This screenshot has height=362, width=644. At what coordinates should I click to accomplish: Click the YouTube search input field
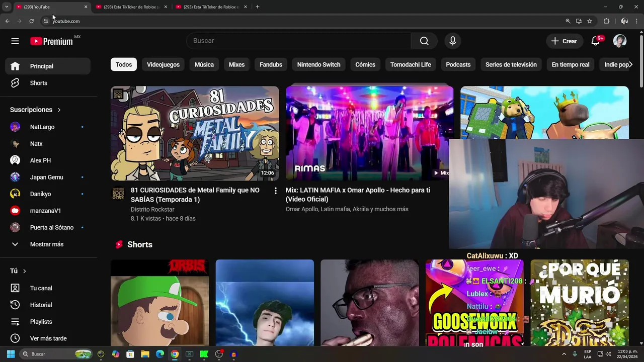(x=299, y=41)
